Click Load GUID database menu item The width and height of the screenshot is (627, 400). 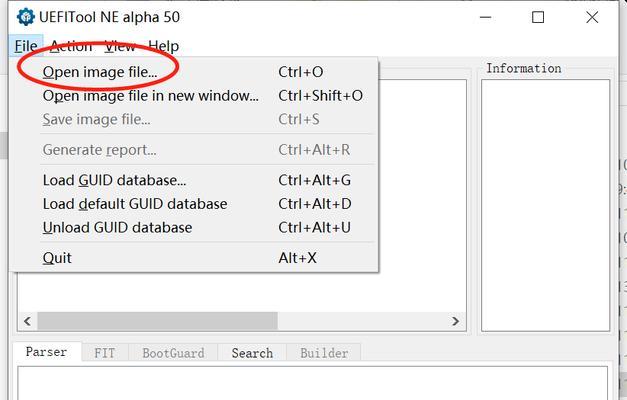coord(114,180)
